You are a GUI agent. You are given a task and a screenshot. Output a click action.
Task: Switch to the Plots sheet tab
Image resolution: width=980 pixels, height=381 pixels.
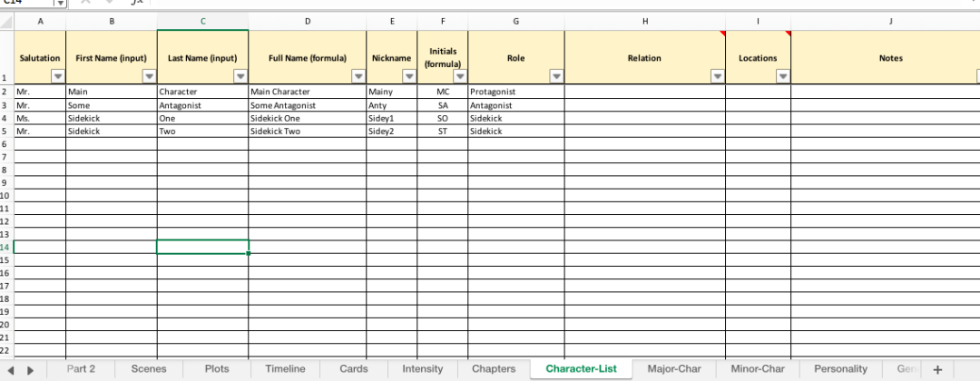click(x=217, y=368)
